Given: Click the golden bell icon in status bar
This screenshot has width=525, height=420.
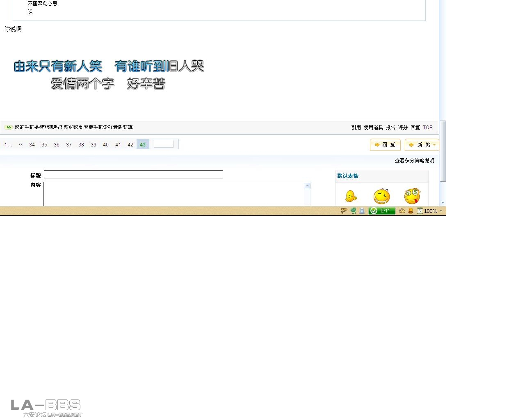Looking at the screenshot, I should coord(411,211).
